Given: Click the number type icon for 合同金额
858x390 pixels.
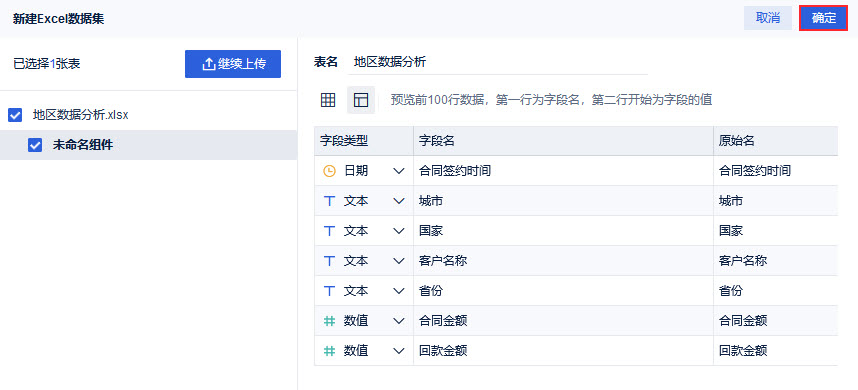Looking at the screenshot, I should click(329, 321).
